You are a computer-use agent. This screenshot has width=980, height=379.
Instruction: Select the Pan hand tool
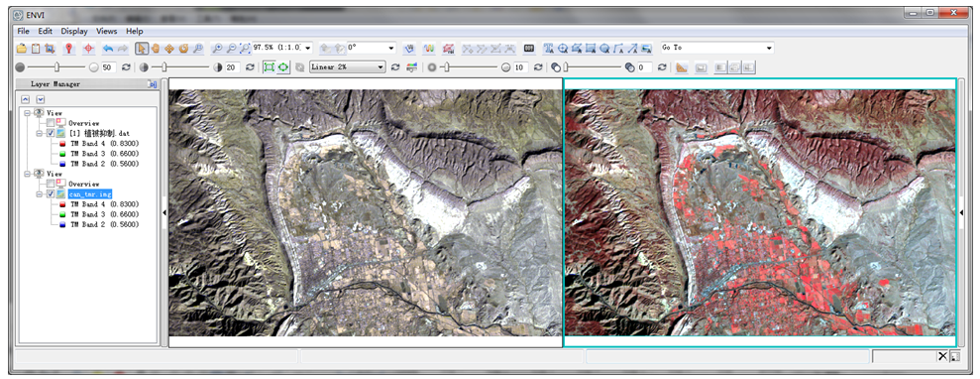pos(155,49)
